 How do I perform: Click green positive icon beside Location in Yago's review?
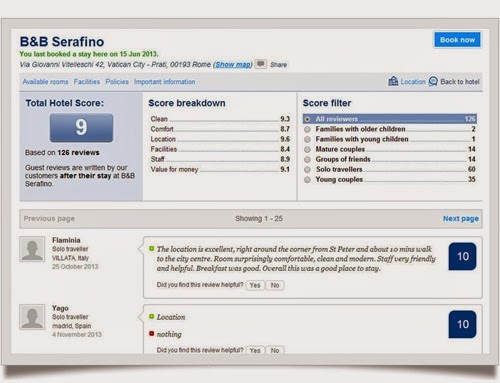pos(151,316)
